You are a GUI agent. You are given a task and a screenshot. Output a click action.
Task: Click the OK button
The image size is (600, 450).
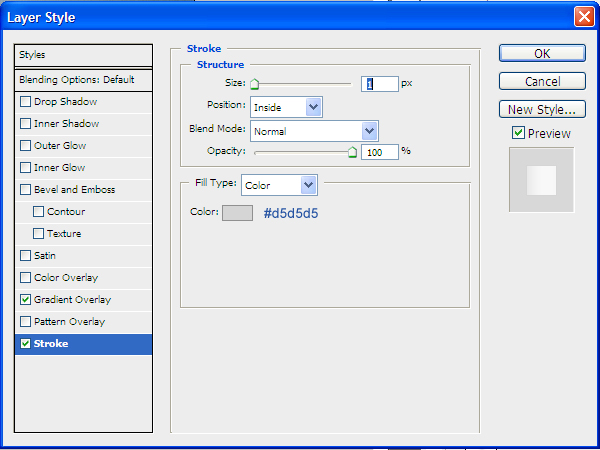pos(542,53)
